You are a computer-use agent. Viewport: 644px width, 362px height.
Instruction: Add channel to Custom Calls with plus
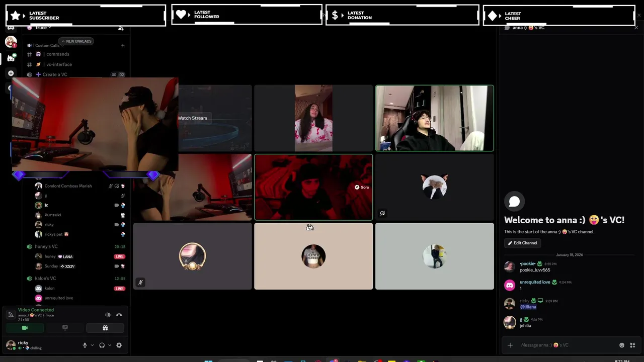click(122, 46)
